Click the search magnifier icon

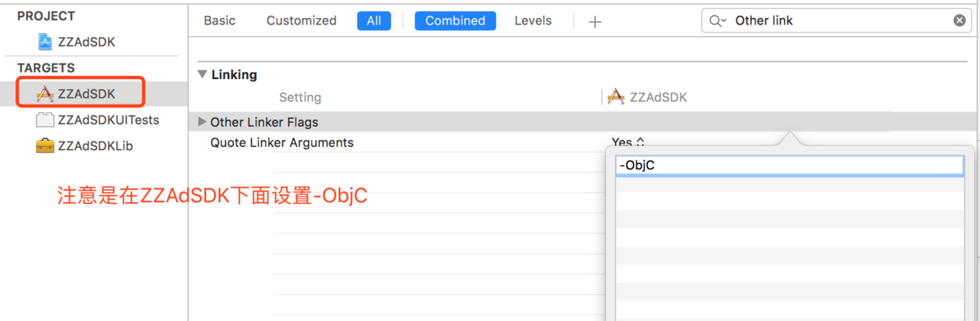pos(717,21)
